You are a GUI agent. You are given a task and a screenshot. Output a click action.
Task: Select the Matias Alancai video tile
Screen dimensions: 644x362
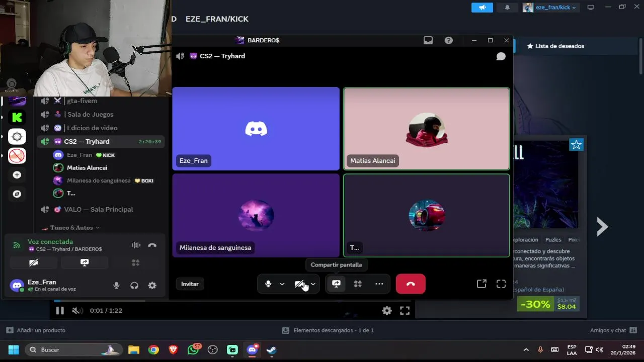point(427,129)
